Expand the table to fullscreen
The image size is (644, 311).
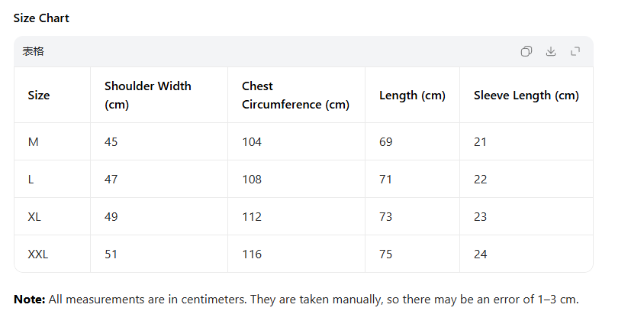coord(575,51)
